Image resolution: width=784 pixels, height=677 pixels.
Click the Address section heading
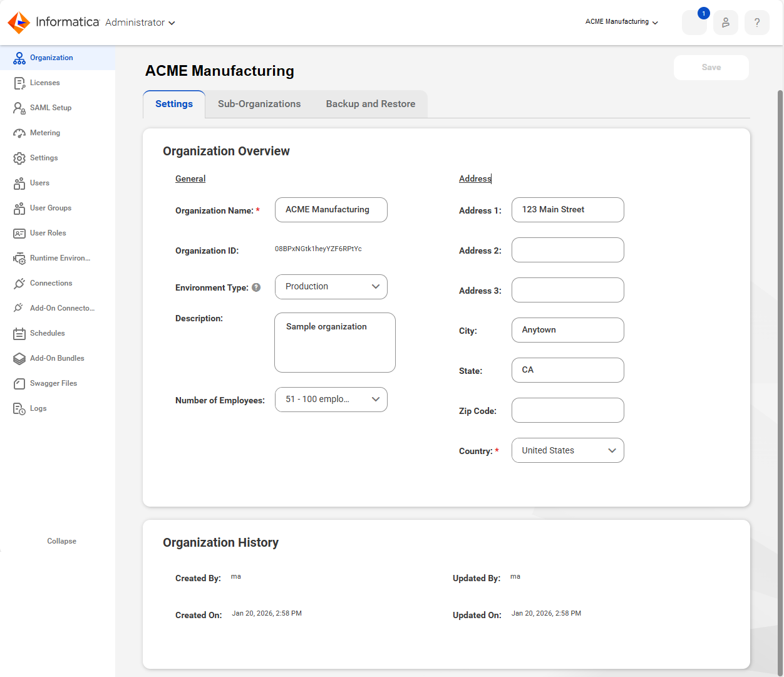coord(475,179)
